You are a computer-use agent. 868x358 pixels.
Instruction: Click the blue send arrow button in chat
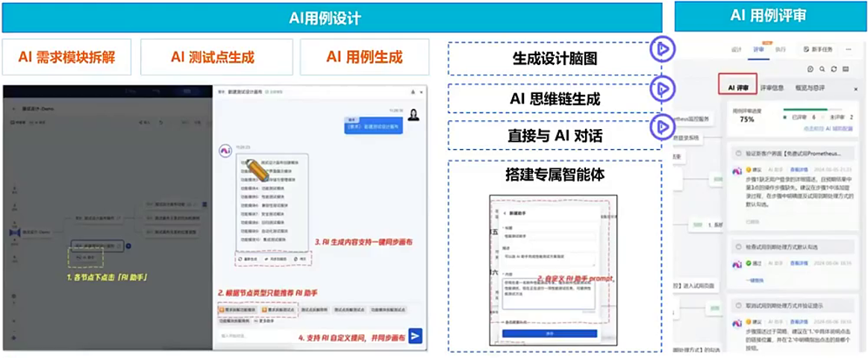(415, 336)
